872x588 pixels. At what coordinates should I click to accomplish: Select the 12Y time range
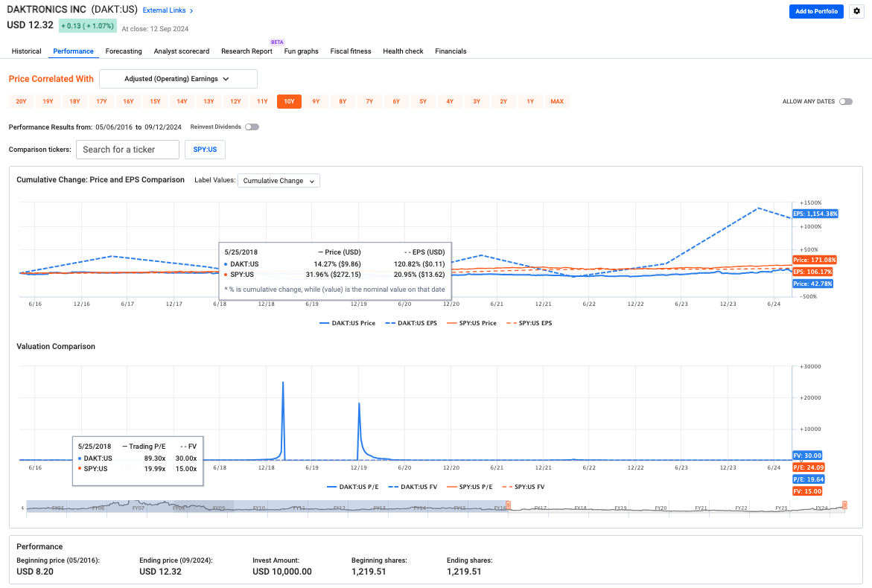pyautogui.click(x=236, y=102)
